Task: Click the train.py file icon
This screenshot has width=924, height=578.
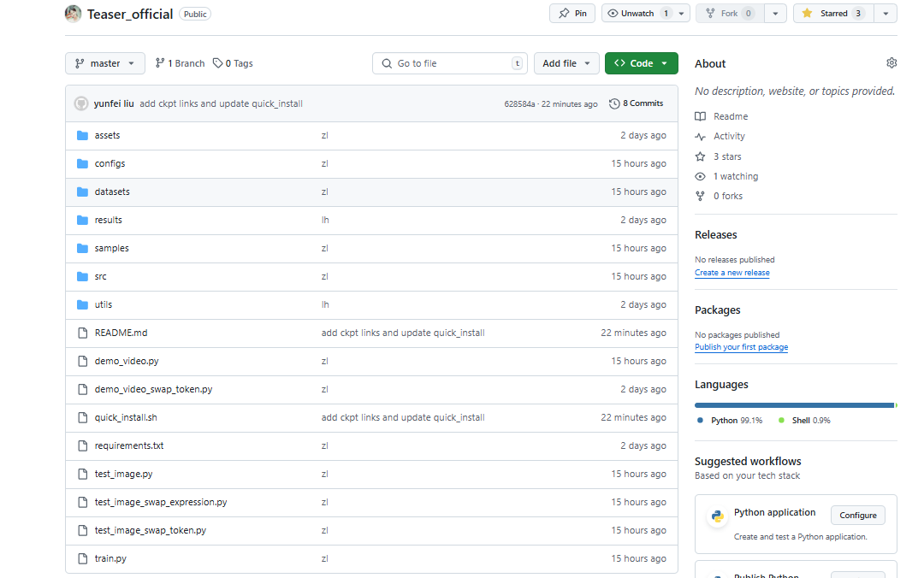Action: point(82,558)
